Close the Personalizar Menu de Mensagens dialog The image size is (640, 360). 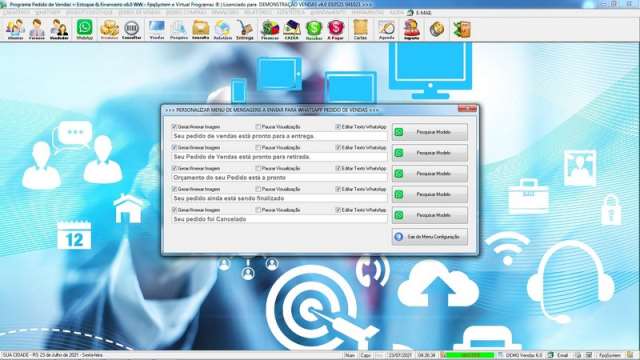(467, 109)
